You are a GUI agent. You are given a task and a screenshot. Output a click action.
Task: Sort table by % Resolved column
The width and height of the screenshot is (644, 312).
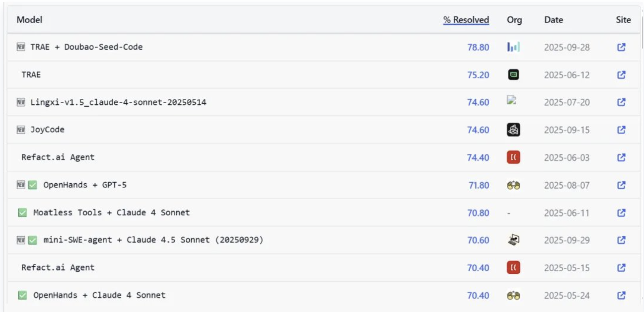click(x=466, y=20)
